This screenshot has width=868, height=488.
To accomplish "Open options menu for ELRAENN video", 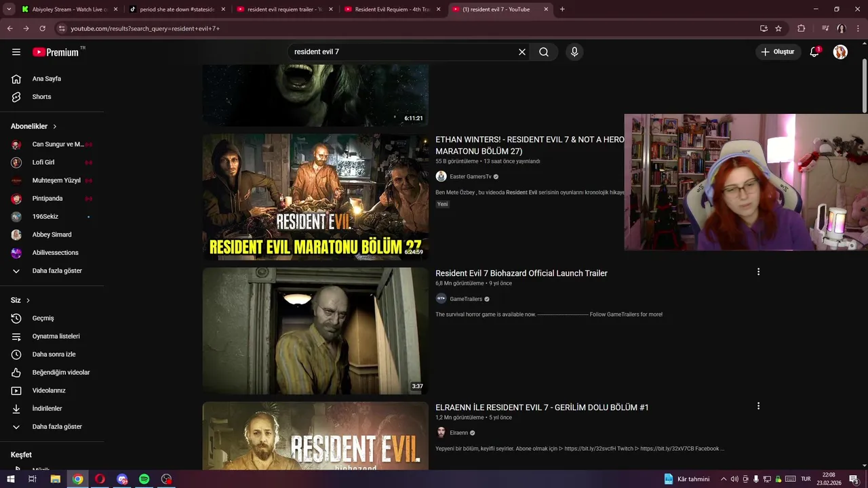I will tap(758, 406).
